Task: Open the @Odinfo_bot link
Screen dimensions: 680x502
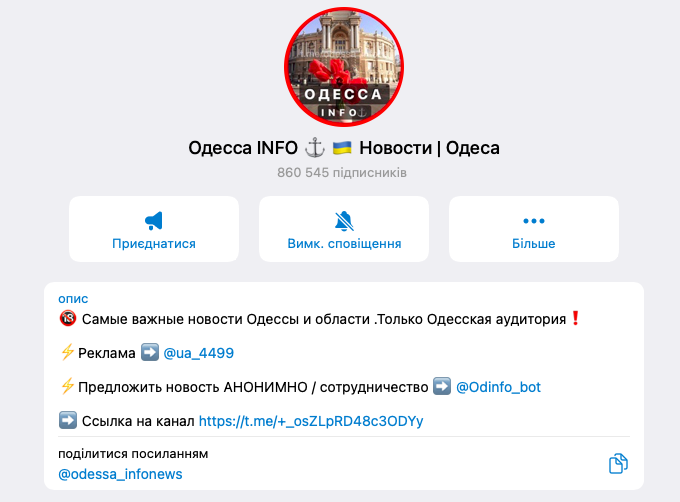Action: point(498,387)
